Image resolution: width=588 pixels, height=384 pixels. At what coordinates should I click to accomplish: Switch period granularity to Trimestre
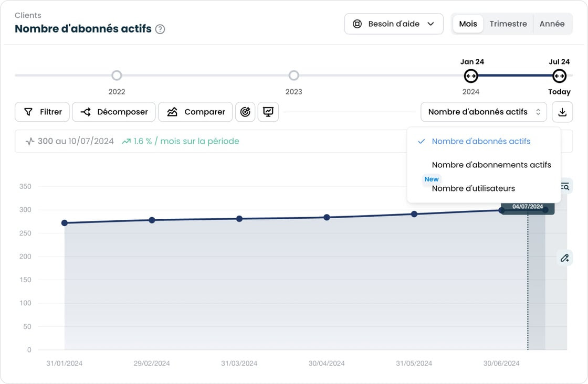click(508, 24)
